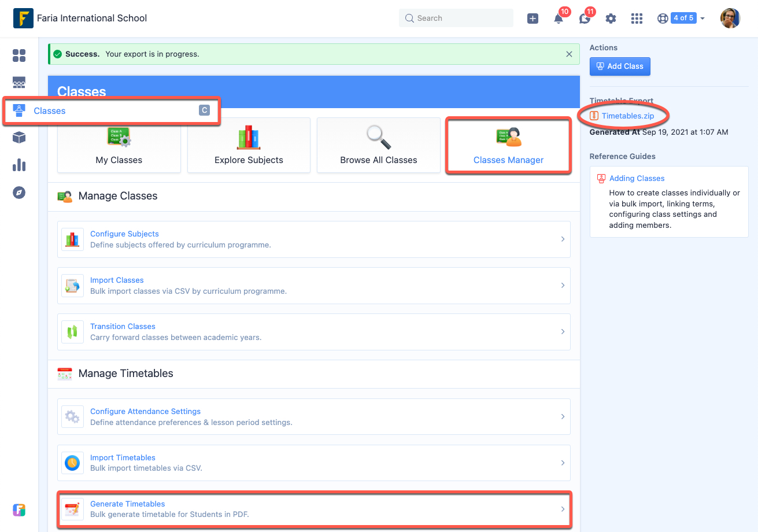Click the Add Class button
Viewport: 758px width, 532px height.
pyautogui.click(x=620, y=66)
